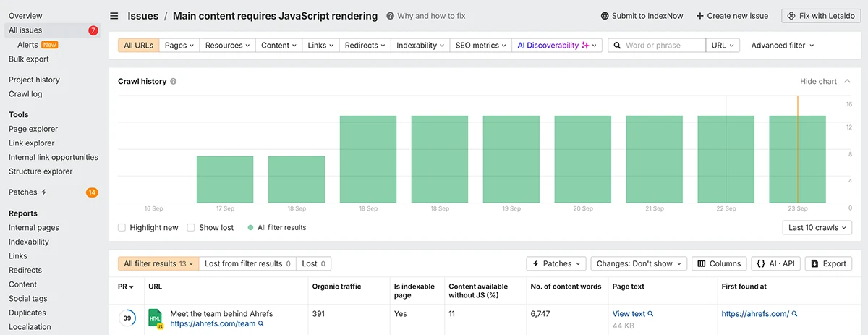Sort by the PR column header

pyautogui.click(x=126, y=287)
